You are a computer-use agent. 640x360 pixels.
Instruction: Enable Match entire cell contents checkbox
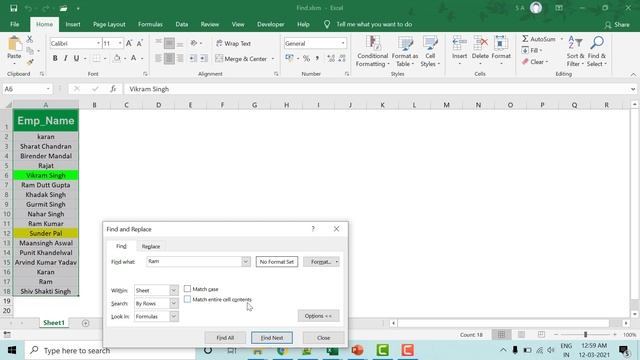click(187, 299)
